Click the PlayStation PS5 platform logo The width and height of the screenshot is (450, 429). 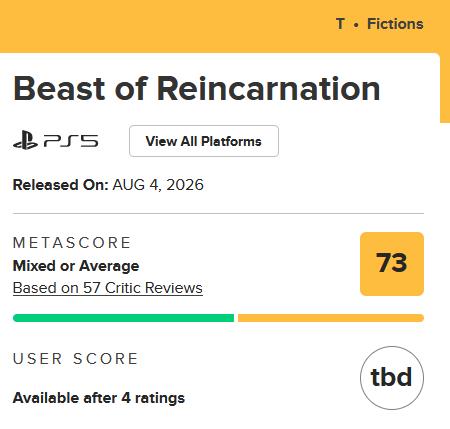[x=56, y=140]
